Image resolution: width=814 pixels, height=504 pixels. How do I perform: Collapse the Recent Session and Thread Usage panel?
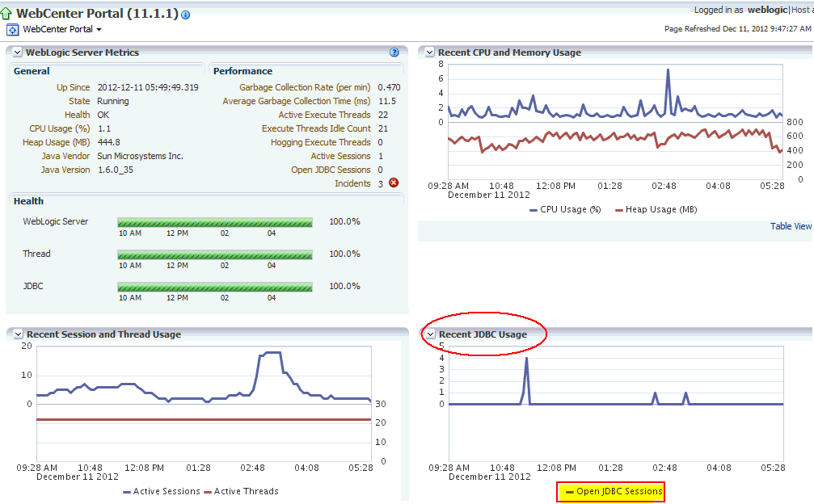[18, 334]
